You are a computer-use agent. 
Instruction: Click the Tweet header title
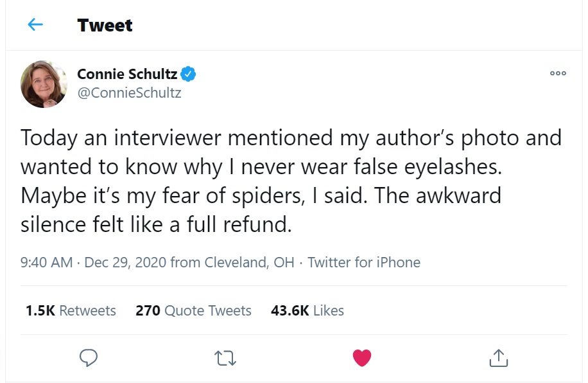coord(105,25)
